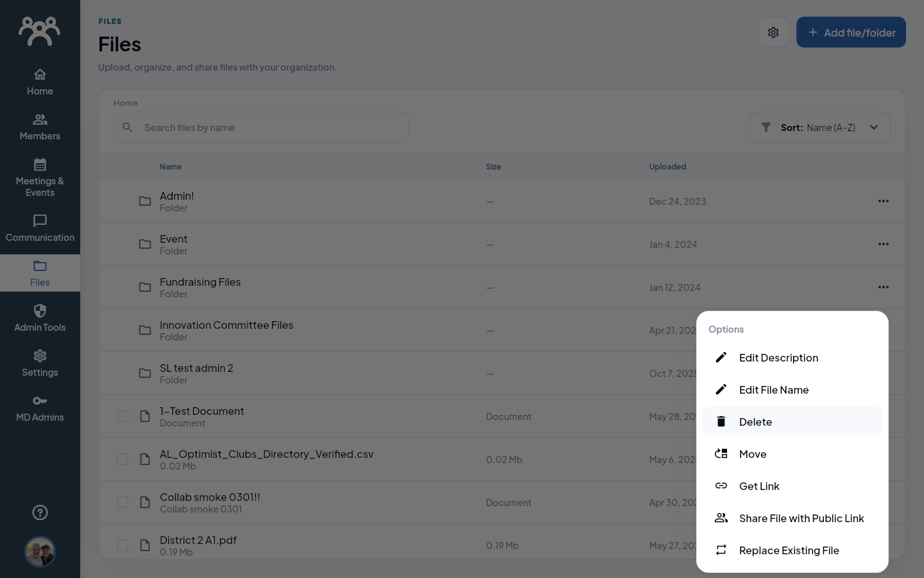Open the options menu for the Admin! folder
924x578 pixels.
coord(884,201)
